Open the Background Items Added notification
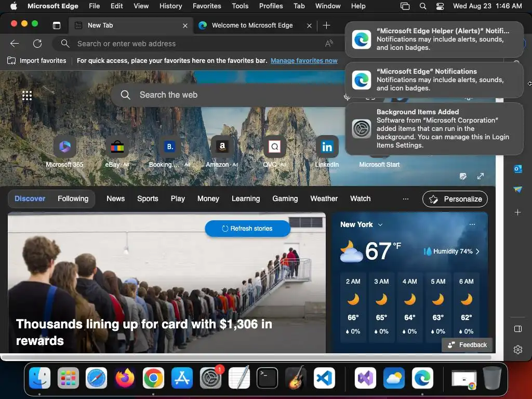This screenshot has width=532, height=399. (x=434, y=129)
